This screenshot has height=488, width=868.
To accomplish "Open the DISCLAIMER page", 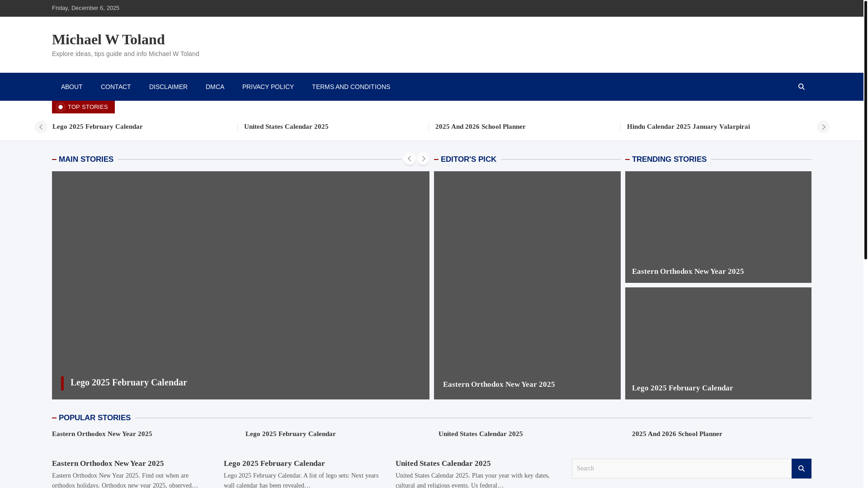I will [168, 87].
